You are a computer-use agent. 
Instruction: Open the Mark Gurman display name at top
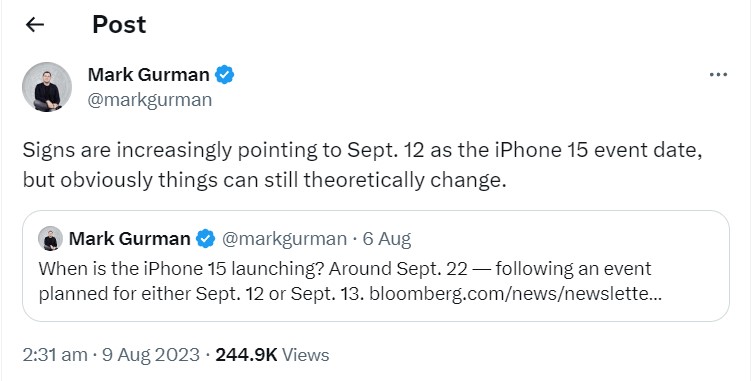[148, 75]
